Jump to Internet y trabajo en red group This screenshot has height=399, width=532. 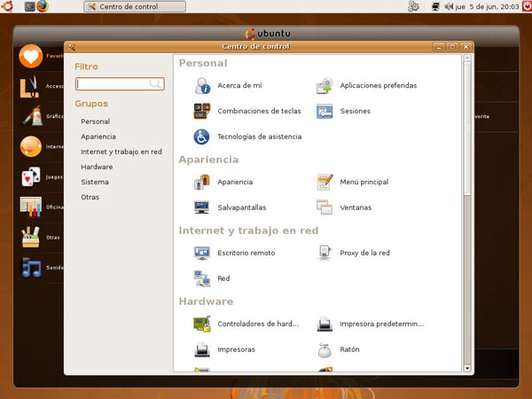tap(121, 152)
